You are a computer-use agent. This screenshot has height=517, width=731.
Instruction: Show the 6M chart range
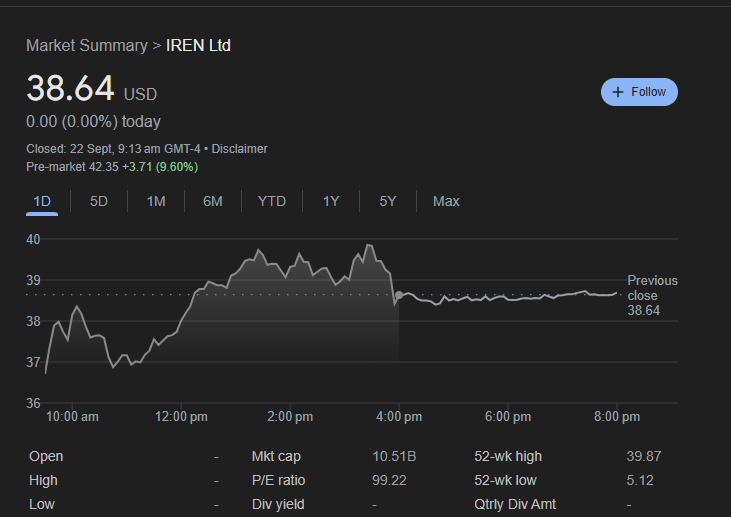point(213,201)
